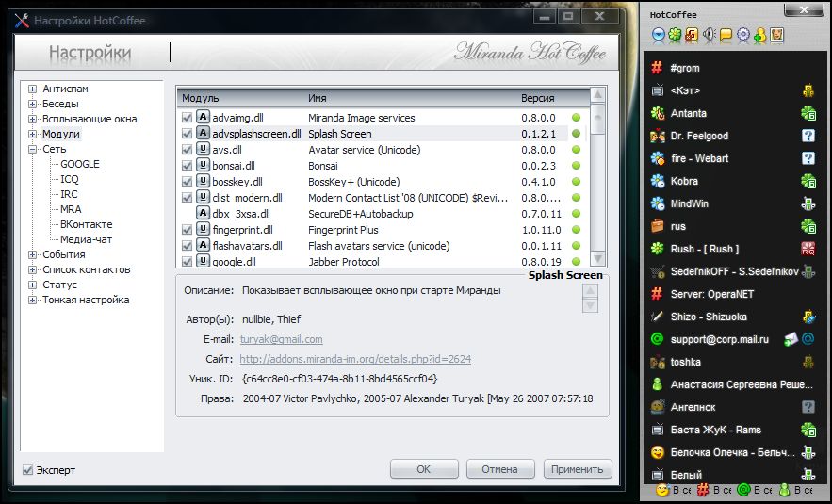The width and height of the screenshot is (832, 504).
Task: Collapse the Сеть tree node
Action: coord(32,149)
